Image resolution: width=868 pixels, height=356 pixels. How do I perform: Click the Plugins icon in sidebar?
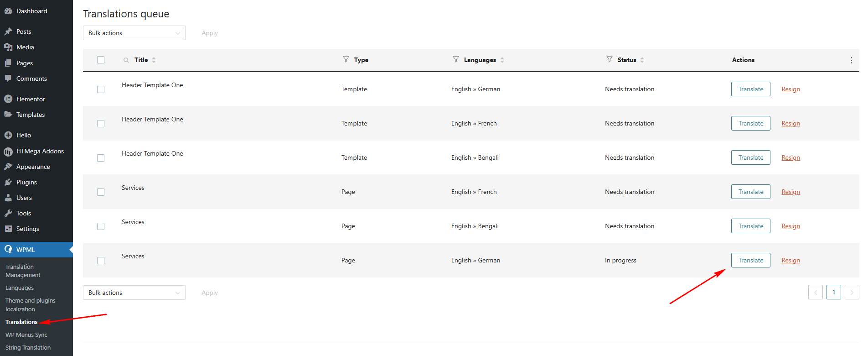(x=8, y=182)
